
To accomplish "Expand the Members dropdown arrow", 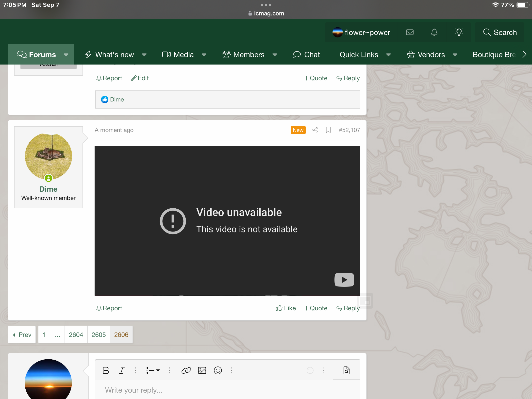I will tap(275, 54).
